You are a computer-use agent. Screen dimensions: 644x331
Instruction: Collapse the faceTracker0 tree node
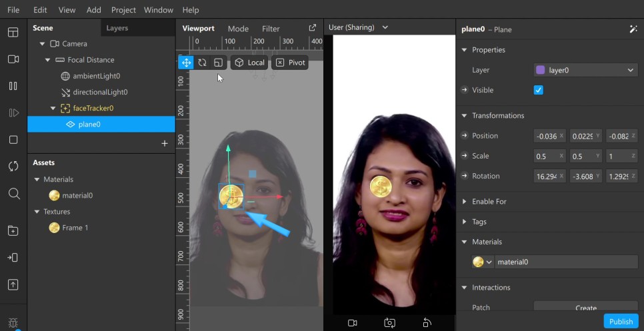point(53,109)
